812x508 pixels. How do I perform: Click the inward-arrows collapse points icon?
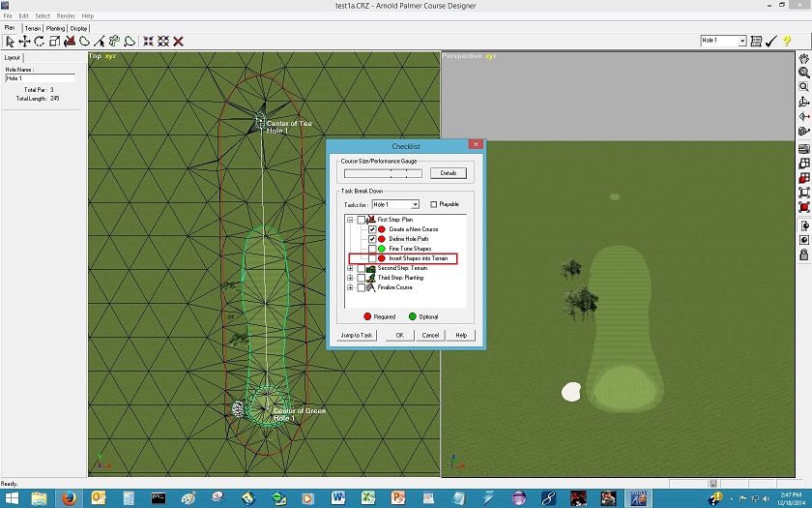pyautogui.click(x=149, y=42)
